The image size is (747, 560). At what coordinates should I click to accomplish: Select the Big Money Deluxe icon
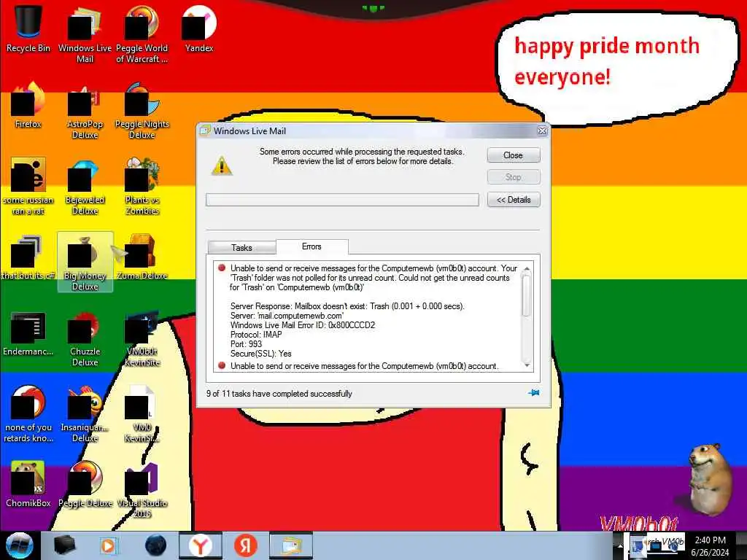[x=85, y=262]
